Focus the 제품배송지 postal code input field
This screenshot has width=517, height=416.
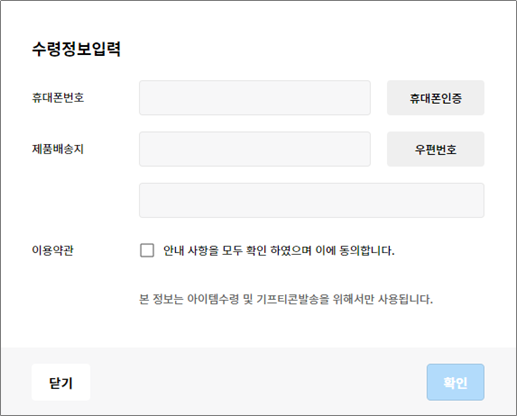255,149
